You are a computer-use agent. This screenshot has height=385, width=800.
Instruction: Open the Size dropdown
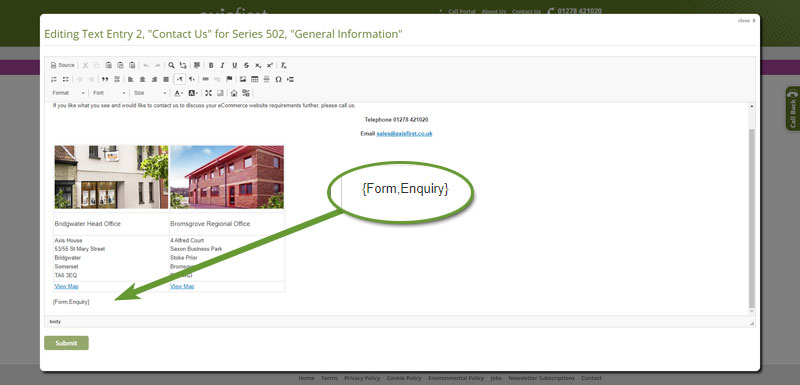tap(150, 93)
